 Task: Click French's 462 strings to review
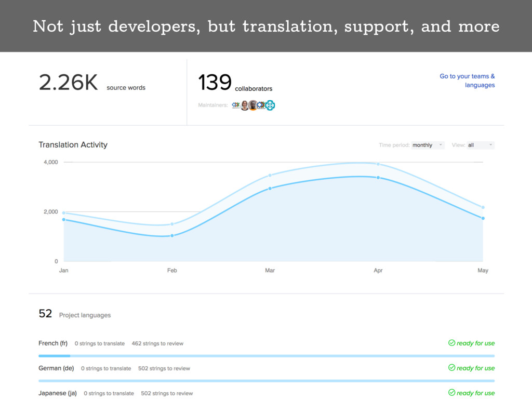tap(157, 343)
